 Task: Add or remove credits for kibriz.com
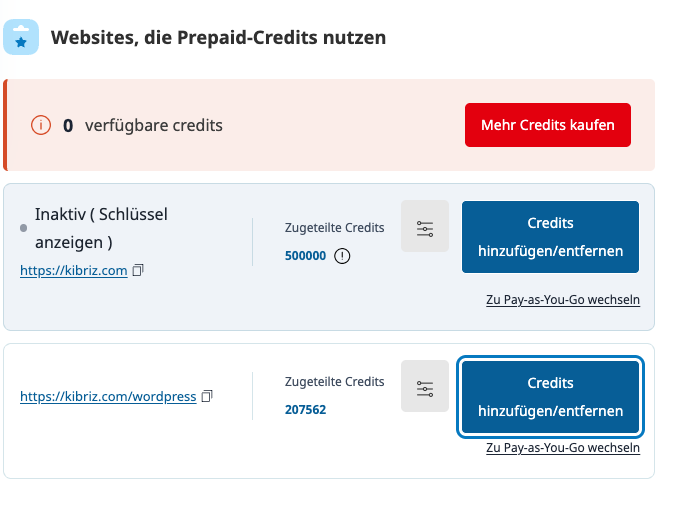550,236
